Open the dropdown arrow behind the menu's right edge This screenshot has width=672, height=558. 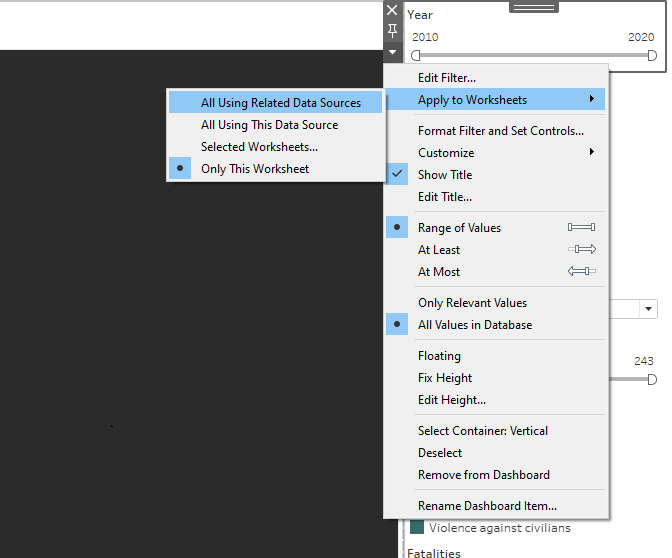(649, 310)
